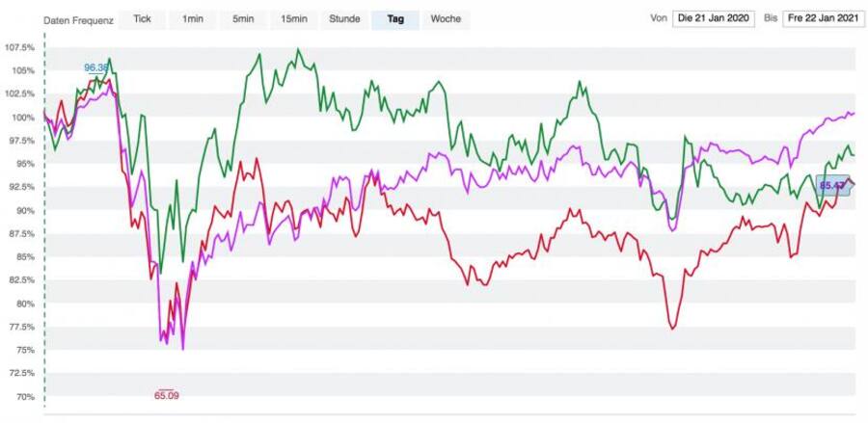Select the Tick data frequency
Viewport: 868px width, 423px height.
[143, 19]
